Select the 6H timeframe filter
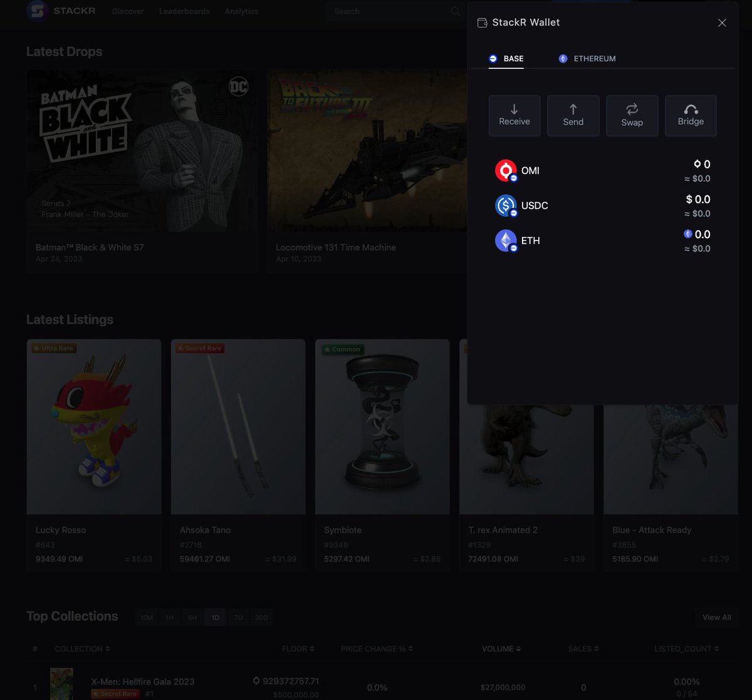The image size is (752, 700). [x=192, y=617]
